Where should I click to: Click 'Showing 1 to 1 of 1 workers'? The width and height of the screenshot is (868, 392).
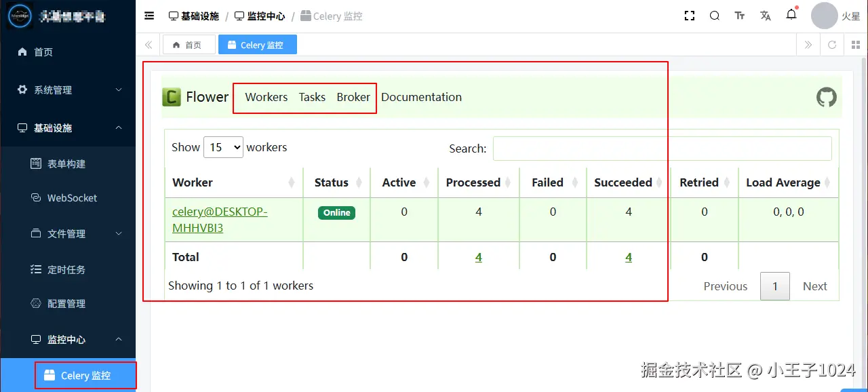(241, 286)
